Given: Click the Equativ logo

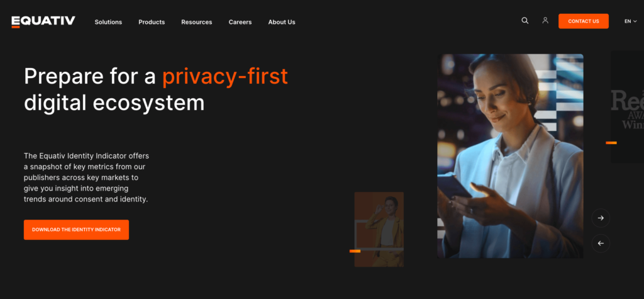Looking at the screenshot, I should [43, 21].
